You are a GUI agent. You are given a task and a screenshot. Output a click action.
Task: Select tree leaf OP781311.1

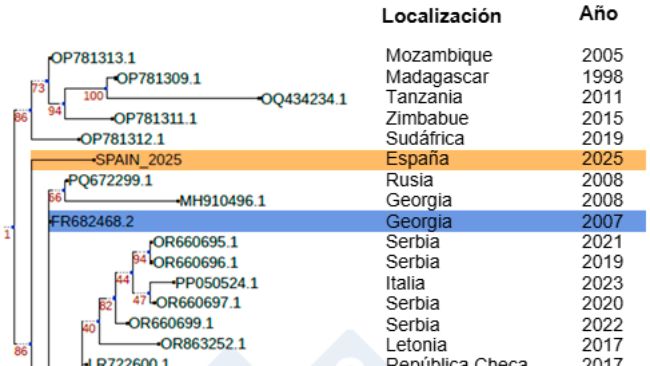[x=155, y=119]
